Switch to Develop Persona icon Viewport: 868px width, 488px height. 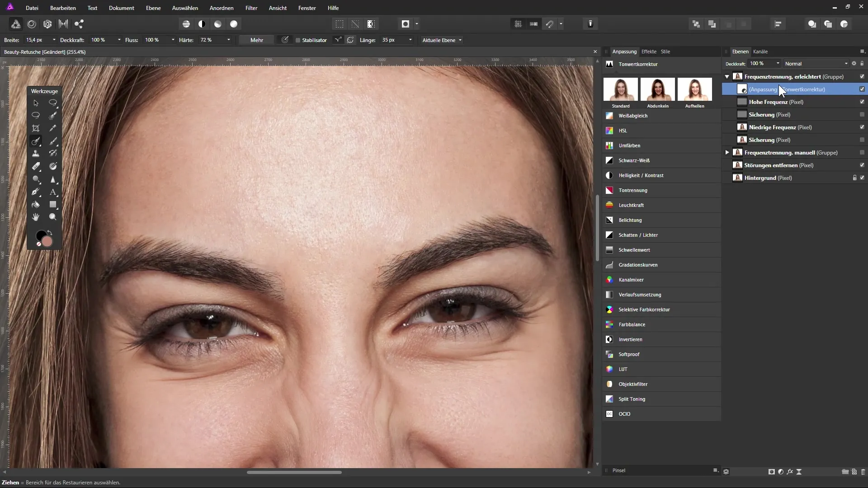click(47, 24)
